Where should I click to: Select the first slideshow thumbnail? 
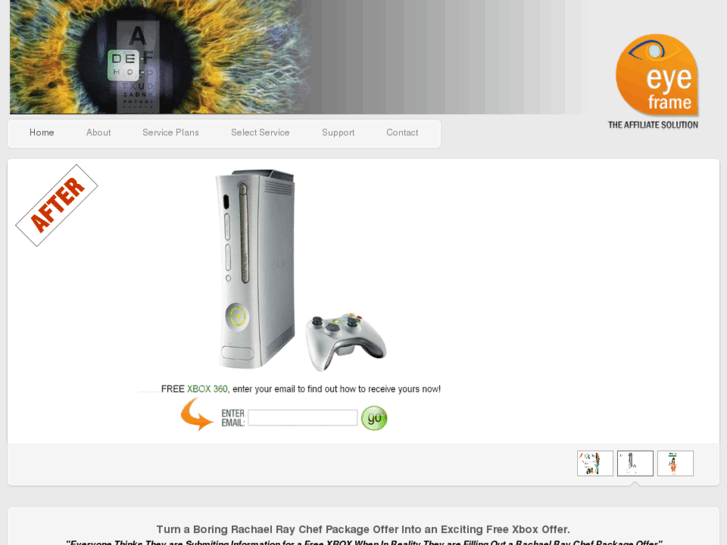595,463
